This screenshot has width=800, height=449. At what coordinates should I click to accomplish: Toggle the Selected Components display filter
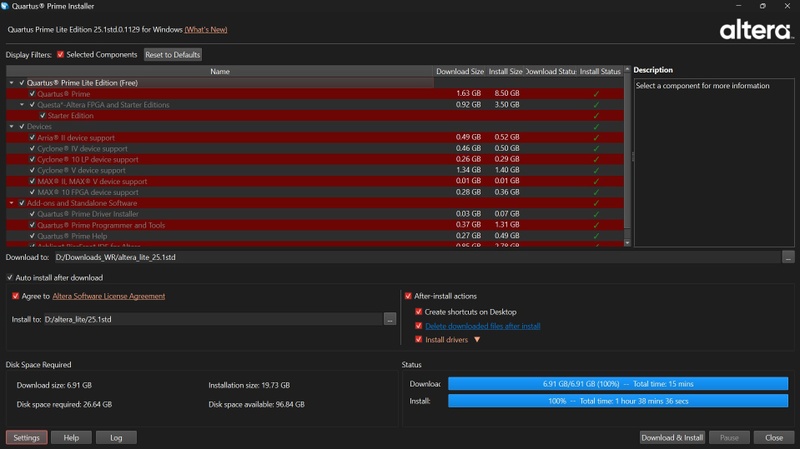click(60, 55)
